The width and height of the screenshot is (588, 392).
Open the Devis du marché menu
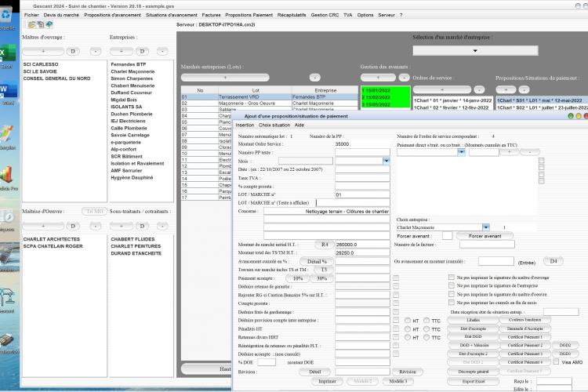61,15
